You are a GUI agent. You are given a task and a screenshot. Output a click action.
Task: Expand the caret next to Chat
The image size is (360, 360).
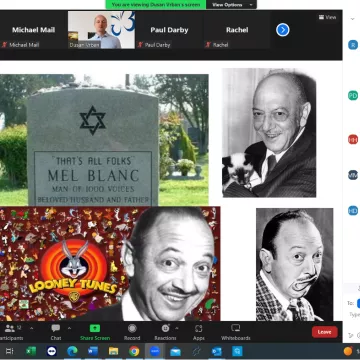coord(69,328)
